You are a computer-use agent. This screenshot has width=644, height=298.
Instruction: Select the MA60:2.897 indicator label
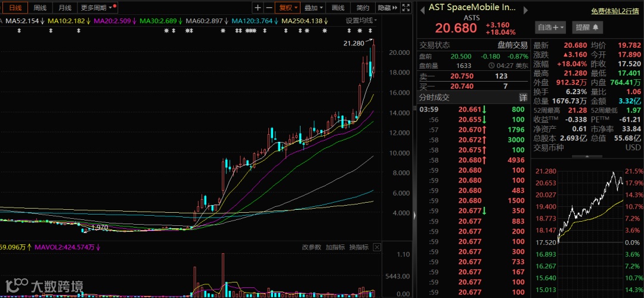tap(206, 20)
